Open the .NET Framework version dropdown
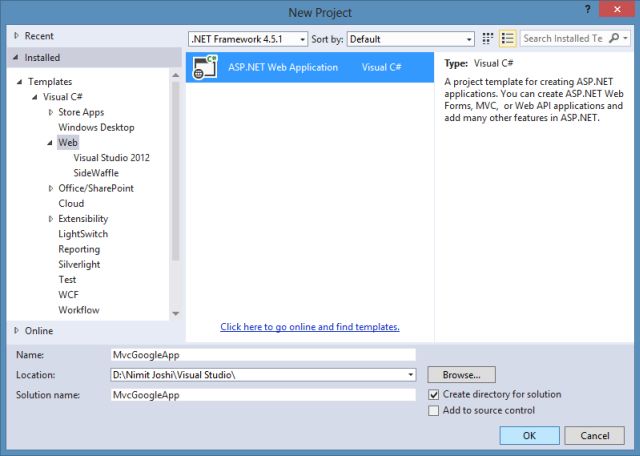The width and height of the screenshot is (640, 456). pyautogui.click(x=248, y=39)
